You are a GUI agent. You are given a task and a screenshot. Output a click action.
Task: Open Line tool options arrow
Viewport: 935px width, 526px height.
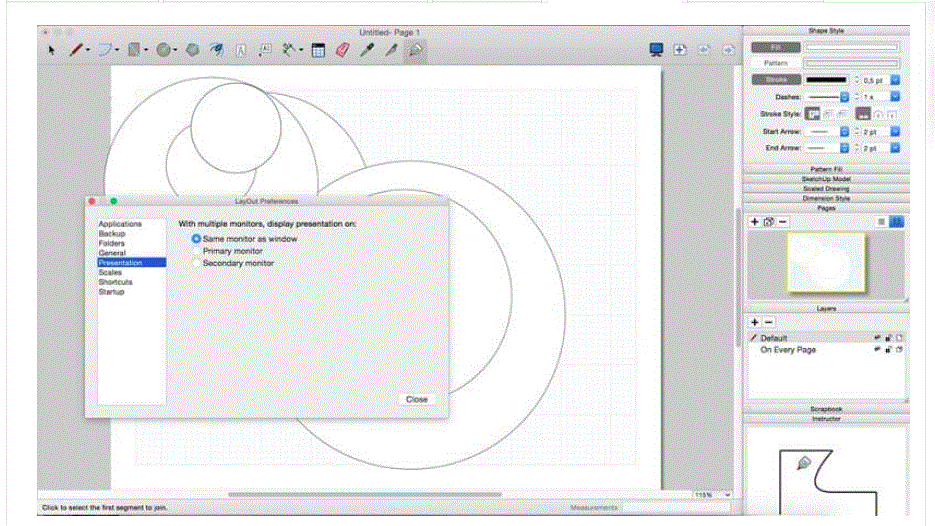[x=88, y=50]
